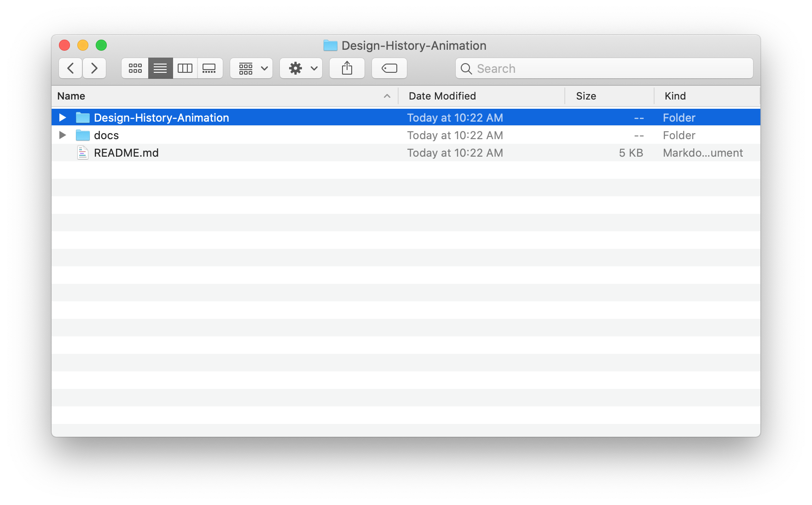Select the Design-History-Animation folder icon in list
The image size is (812, 505).
(83, 117)
